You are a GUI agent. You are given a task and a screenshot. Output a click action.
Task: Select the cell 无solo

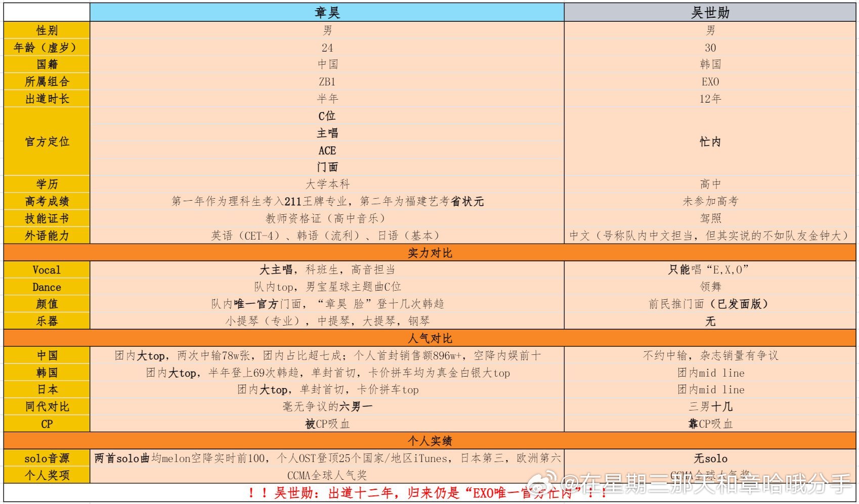click(x=710, y=458)
